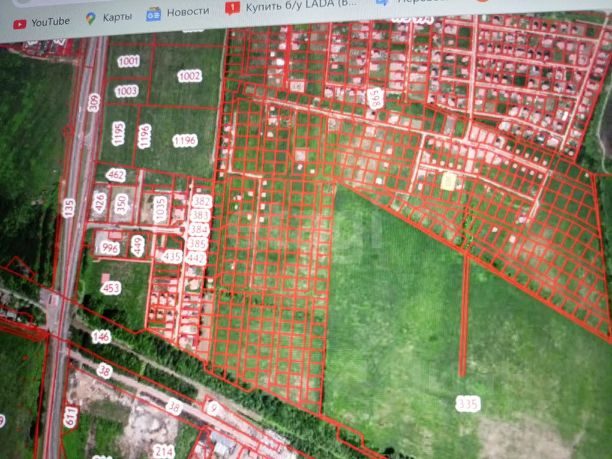Select parcel 462 on the map

[x=116, y=175]
